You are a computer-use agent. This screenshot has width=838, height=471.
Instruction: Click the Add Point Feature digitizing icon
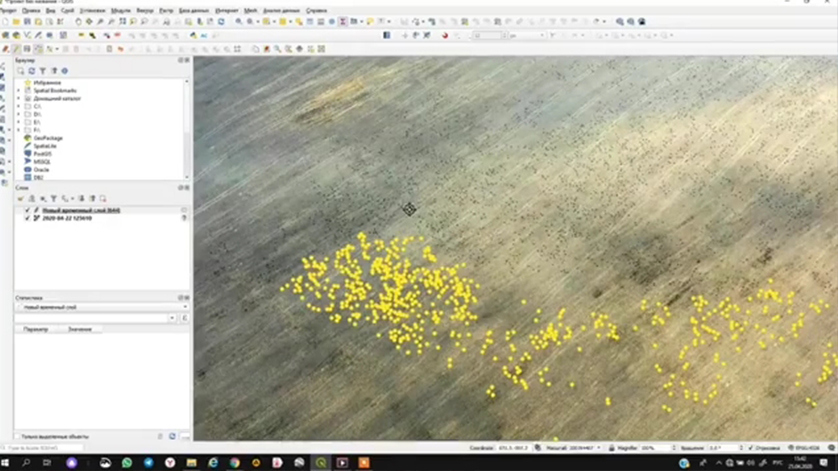point(39,48)
